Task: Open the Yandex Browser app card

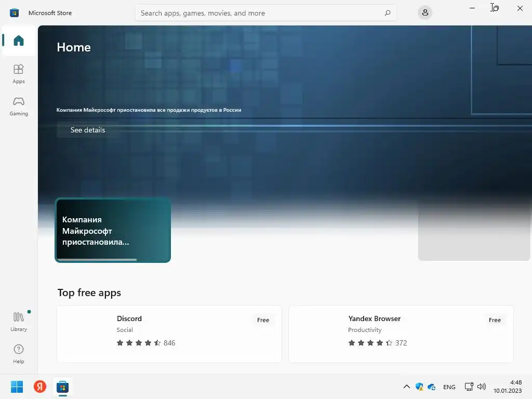Action: click(x=401, y=334)
